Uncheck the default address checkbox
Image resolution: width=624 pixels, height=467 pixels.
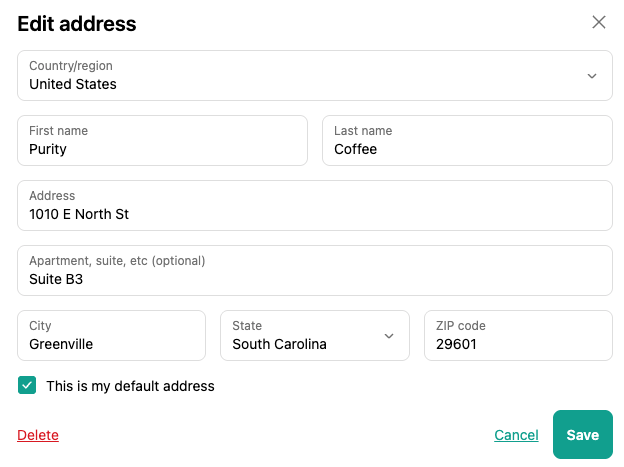(x=27, y=385)
